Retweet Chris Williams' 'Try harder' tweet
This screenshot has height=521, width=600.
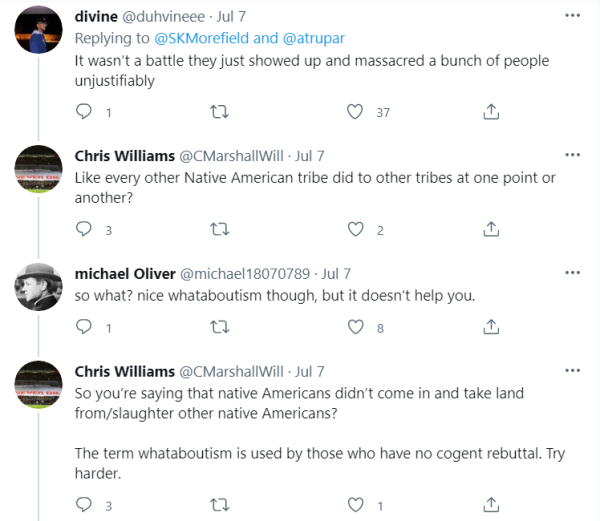click(x=219, y=505)
